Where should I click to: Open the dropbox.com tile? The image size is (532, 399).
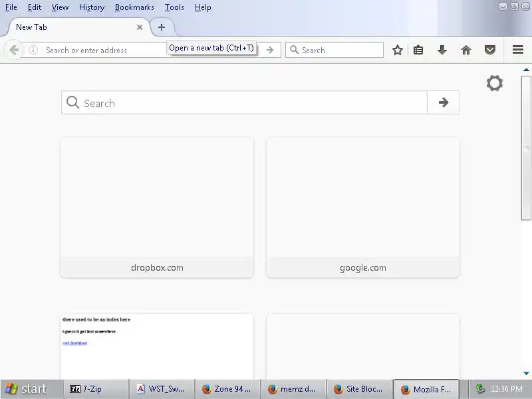(x=157, y=207)
